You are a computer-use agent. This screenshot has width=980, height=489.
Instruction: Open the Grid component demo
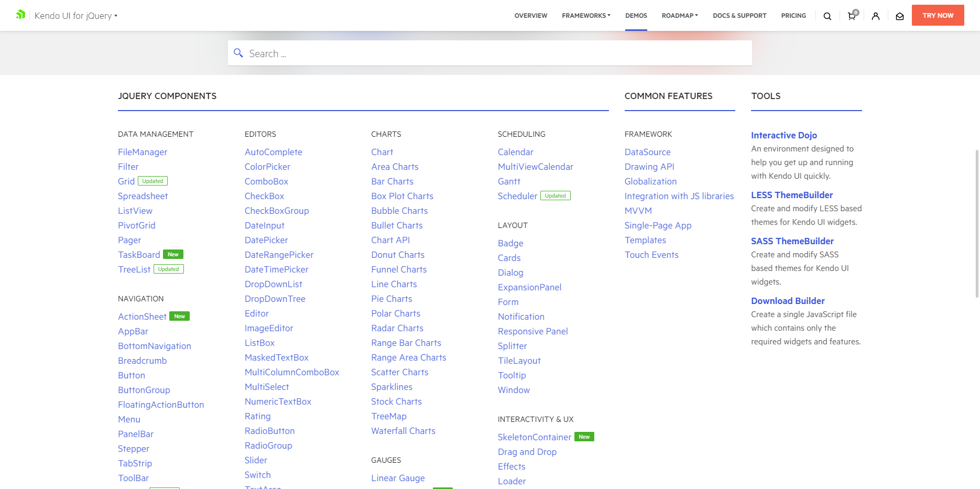coord(126,181)
